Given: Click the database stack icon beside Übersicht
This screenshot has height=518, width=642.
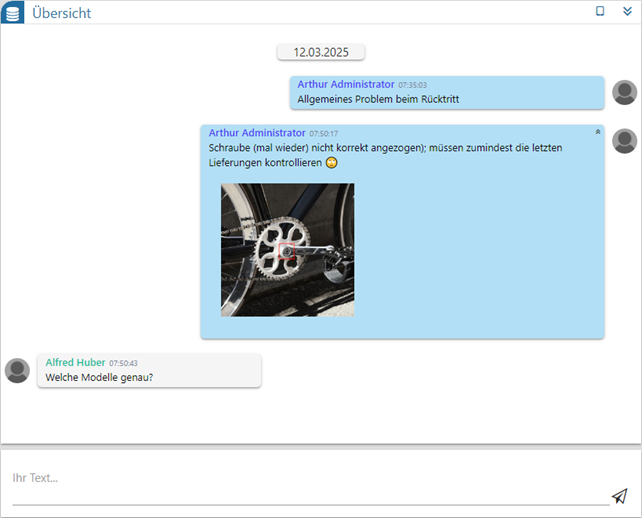Looking at the screenshot, I should pos(13,12).
